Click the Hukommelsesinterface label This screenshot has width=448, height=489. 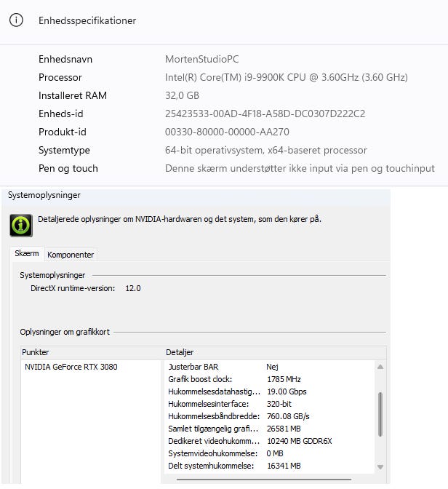(208, 404)
